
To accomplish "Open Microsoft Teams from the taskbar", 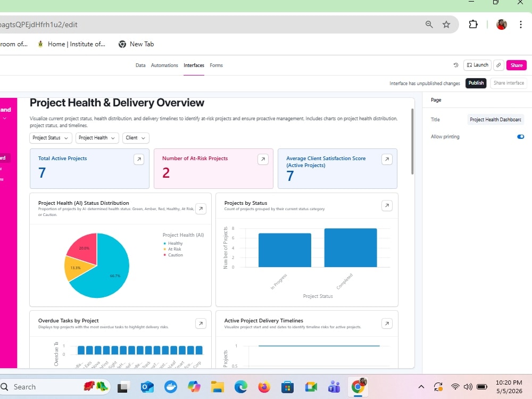I will (334, 387).
